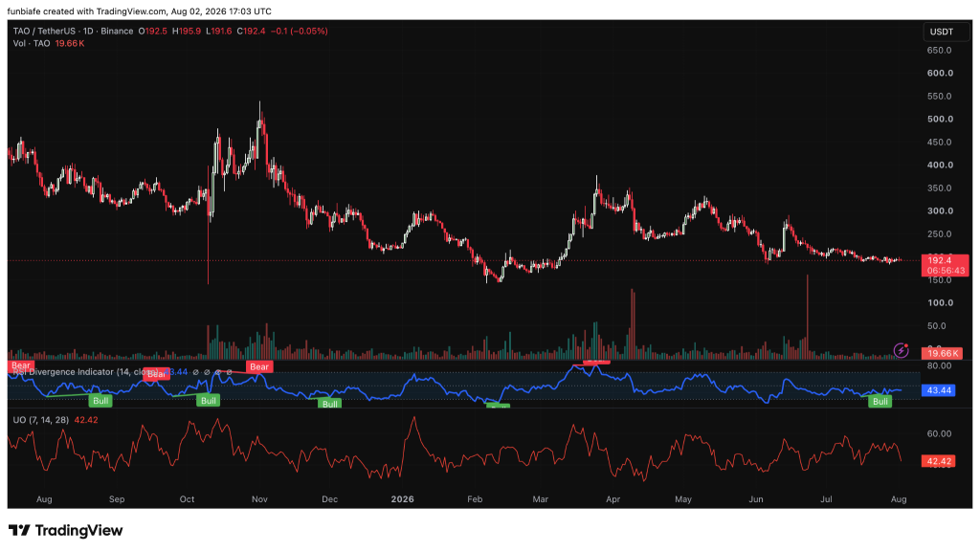980x552 pixels.
Task: Click the 300.0 price axis label
Action: pos(940,211)
